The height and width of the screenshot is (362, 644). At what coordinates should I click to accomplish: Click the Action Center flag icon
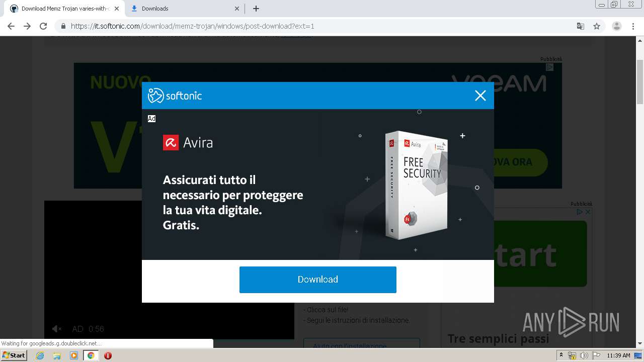pyautogui.click(x=596, y=355)
